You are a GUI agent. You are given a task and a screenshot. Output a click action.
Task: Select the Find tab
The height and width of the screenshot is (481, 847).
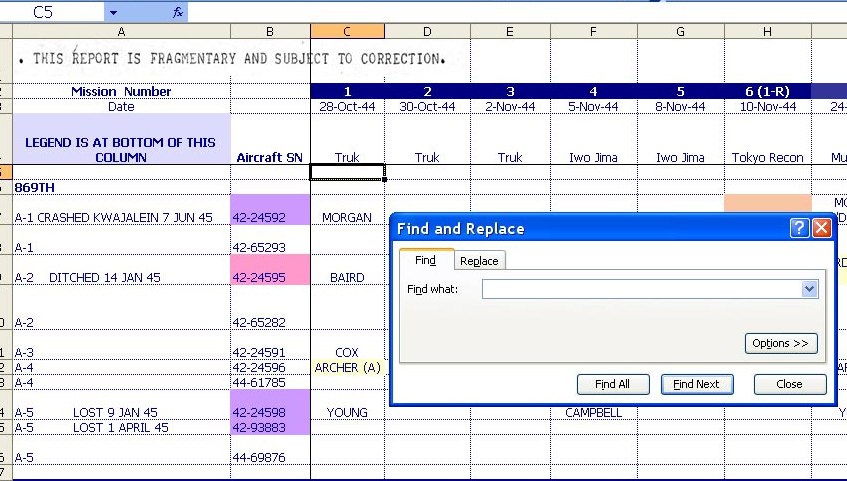[425, 260]
